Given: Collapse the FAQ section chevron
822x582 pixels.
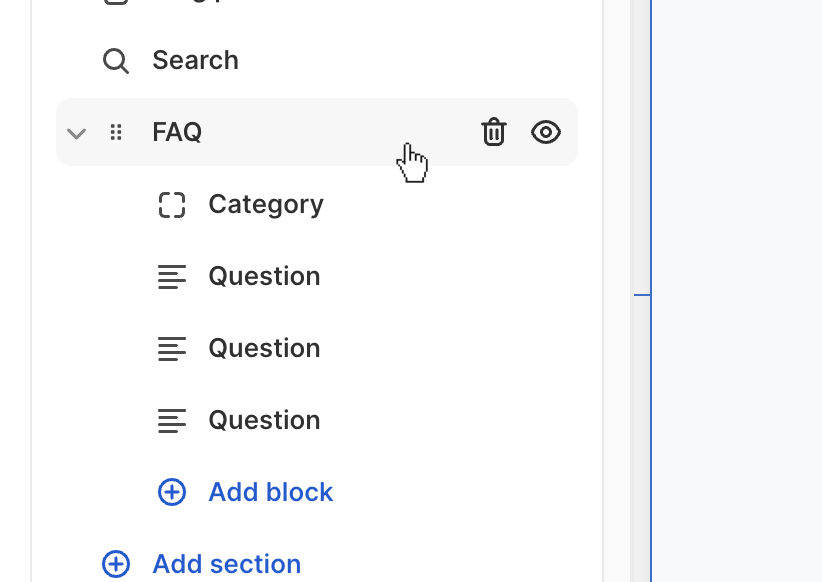Looking at the screenshot, I should (77, 133).
